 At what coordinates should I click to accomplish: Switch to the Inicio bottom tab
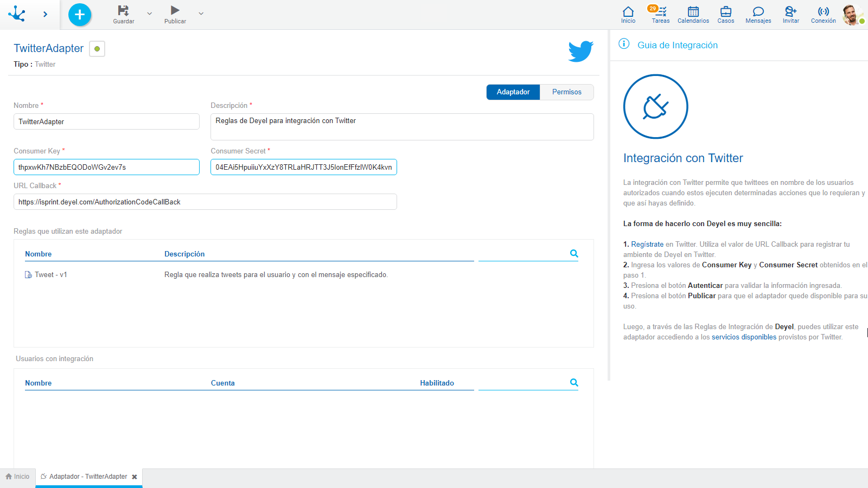pyautogui.click(x=17, y=477)
